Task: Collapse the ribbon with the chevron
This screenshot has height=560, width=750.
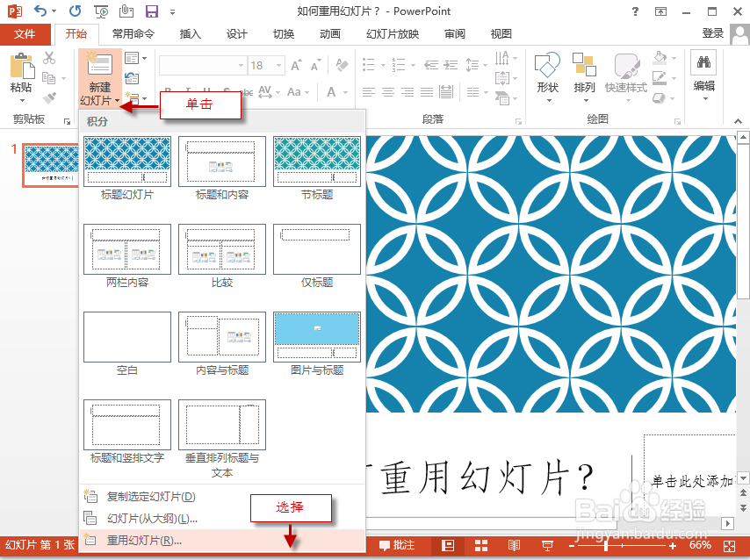Action: tap(738, 121)
